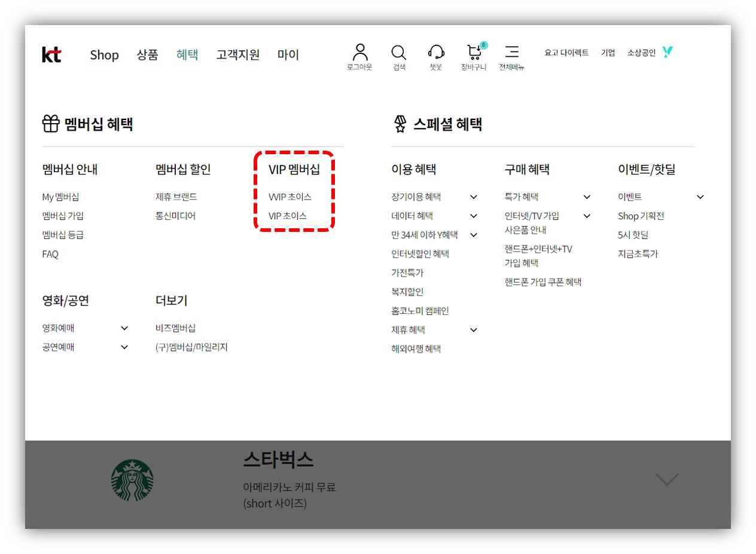The image size is (756, 554).
Task: Click the teal Y icon beside 소상공인
Action: [x=667, y=52]
